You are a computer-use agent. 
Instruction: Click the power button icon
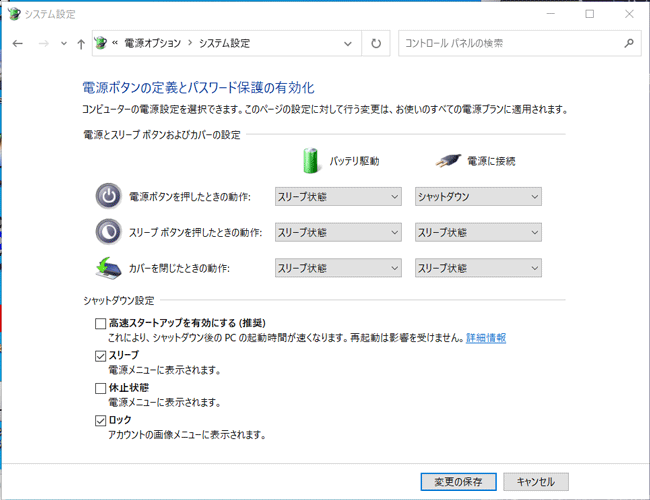109,196
